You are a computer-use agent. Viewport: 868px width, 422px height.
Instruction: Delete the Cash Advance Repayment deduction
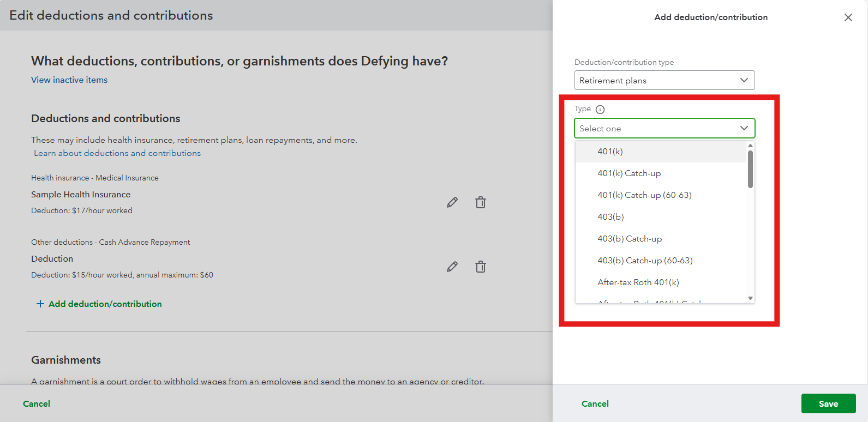tap(480, 267)
